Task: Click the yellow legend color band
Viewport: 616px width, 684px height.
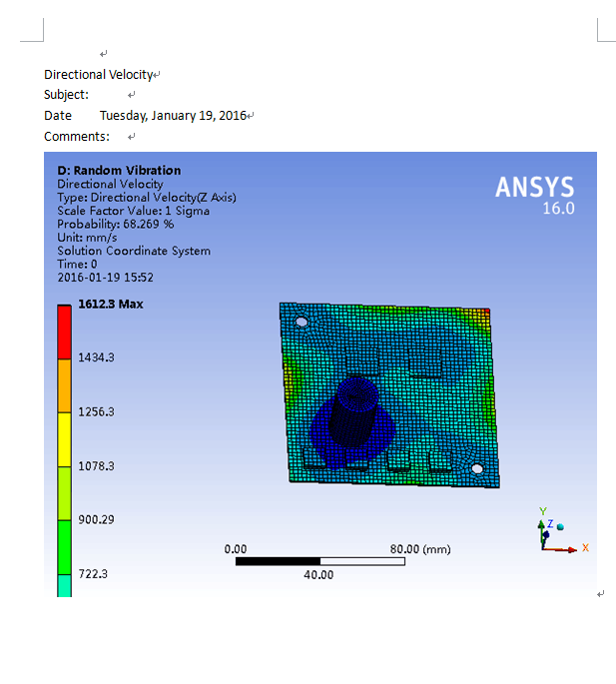Action: [65, 439]
